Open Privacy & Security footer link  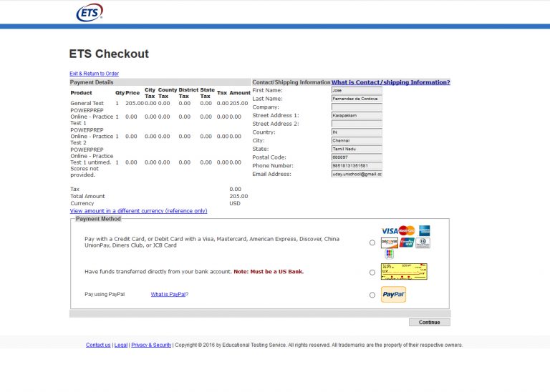[x=151, y=345]
